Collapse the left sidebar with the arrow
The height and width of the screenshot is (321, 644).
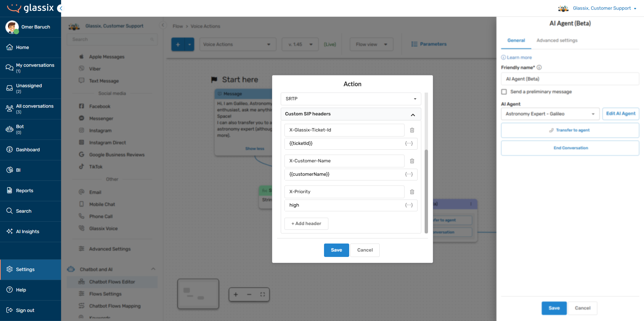60,8
